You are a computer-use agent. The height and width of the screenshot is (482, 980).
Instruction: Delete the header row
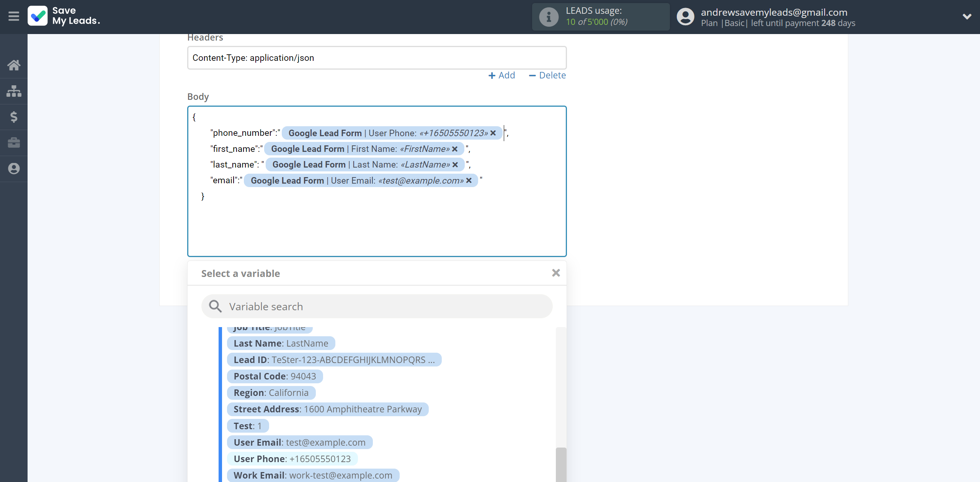[547, 75]
